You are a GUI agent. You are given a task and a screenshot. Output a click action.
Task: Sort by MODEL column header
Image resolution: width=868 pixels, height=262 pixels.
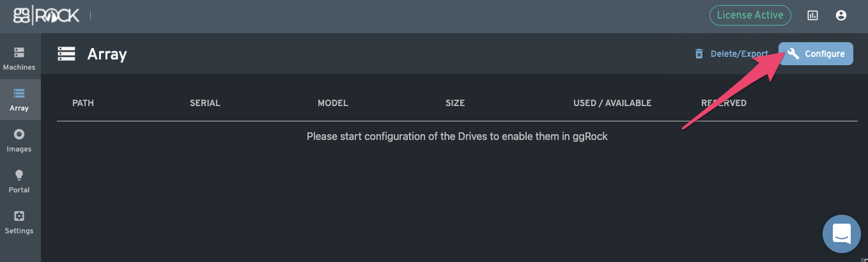tap(333, 103)
